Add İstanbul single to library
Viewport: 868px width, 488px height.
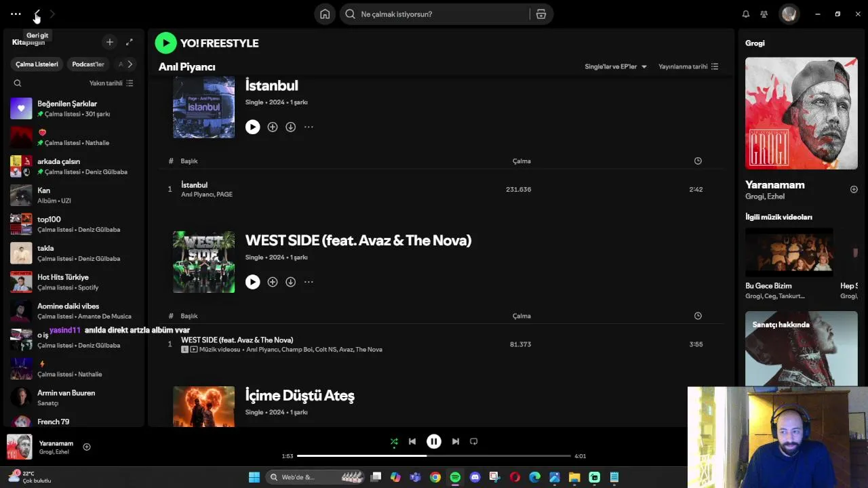pyautogui.click(x=273, y=127)
